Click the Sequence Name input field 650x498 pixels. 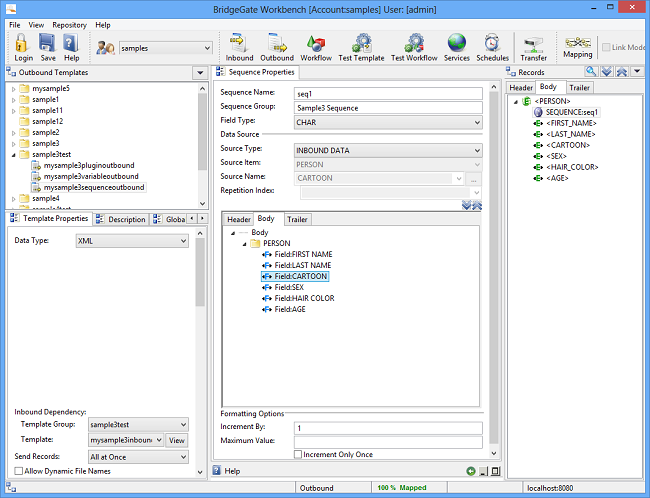tap(388, 94)
